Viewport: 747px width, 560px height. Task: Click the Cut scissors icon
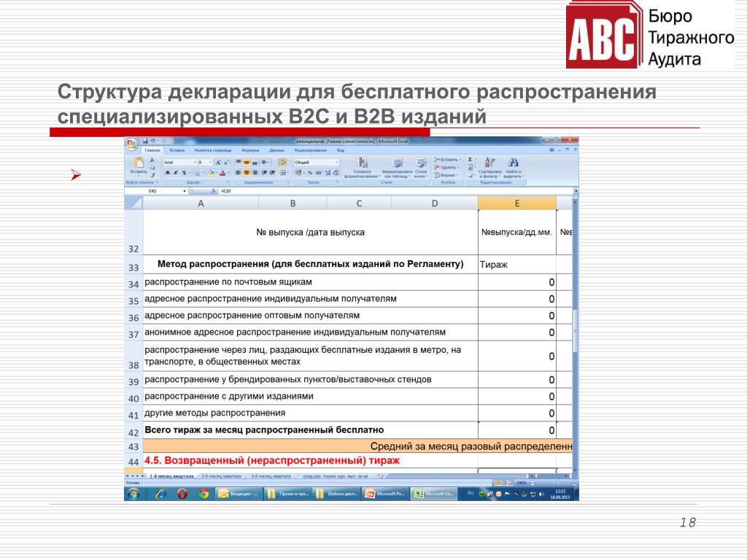tap(152, 160)
